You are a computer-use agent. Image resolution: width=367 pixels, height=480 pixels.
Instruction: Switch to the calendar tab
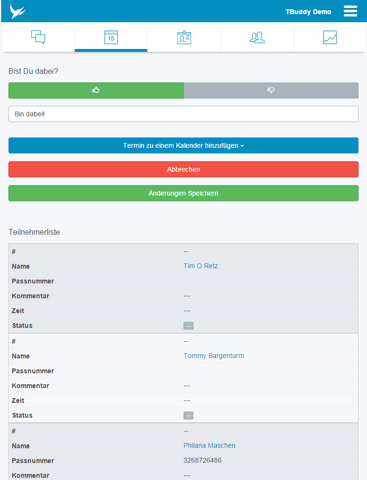(x=111, y=37)
